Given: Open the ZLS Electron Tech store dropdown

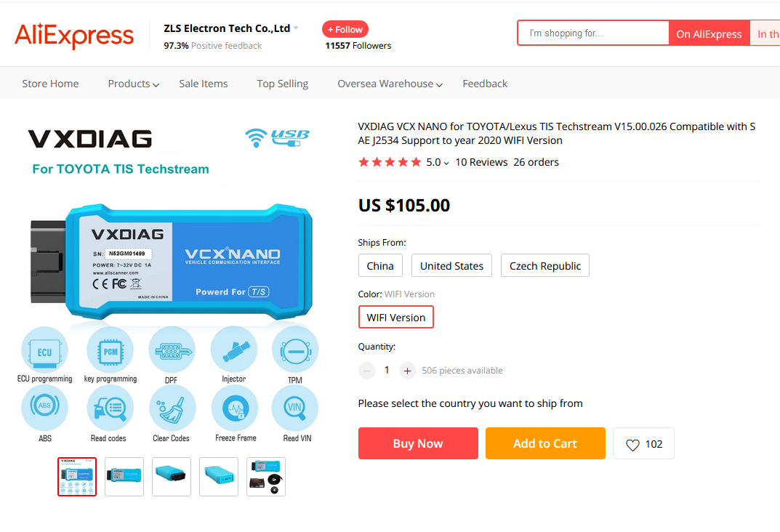Looking at the screenshot, I should point(296,29).
